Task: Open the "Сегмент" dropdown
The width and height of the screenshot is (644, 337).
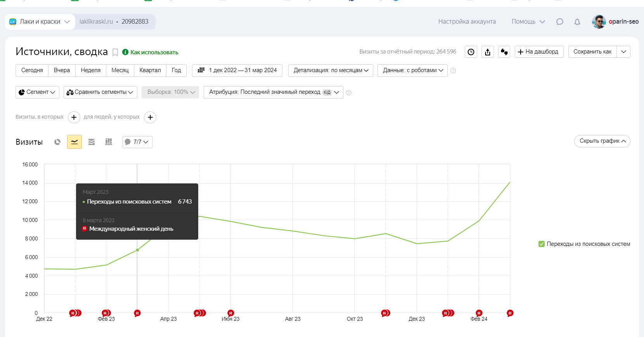Action: click(37, 92)
